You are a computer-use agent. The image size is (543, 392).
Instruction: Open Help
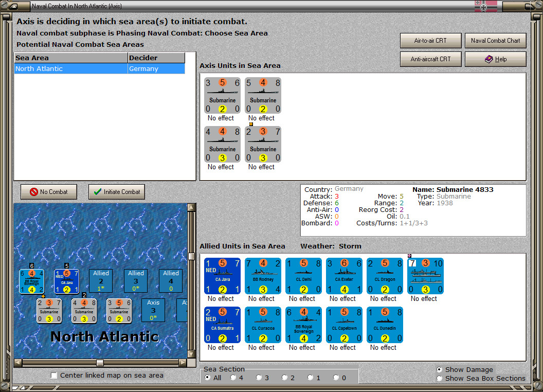496,59
